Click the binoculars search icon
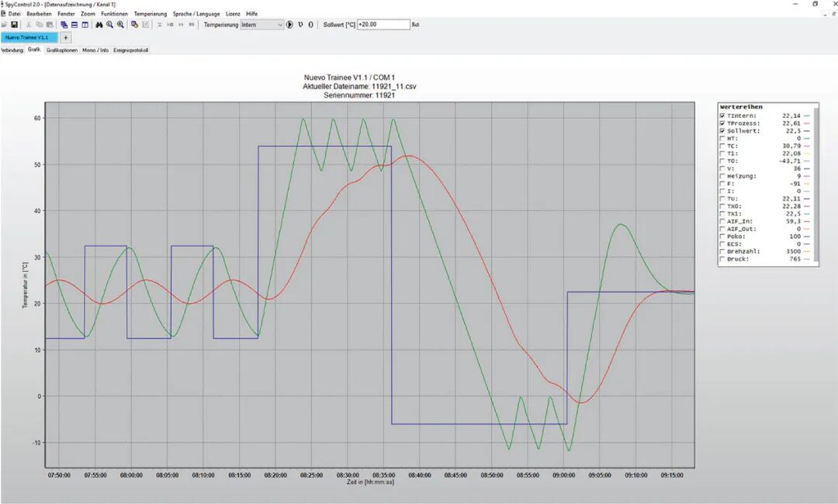This screenshot has height=504, width=838. pos(99,25)
